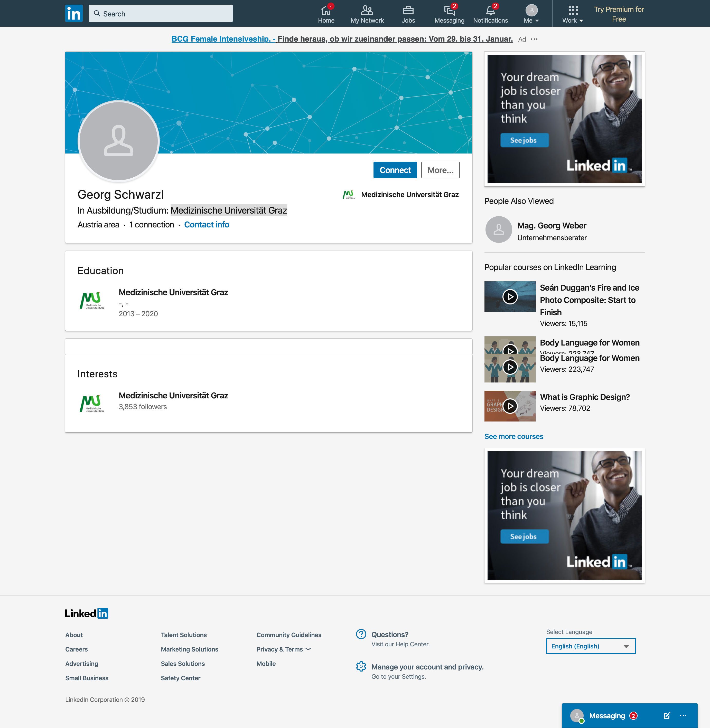Focus the Search input field
Screen dimensions: 710x728
coord(161,13)
